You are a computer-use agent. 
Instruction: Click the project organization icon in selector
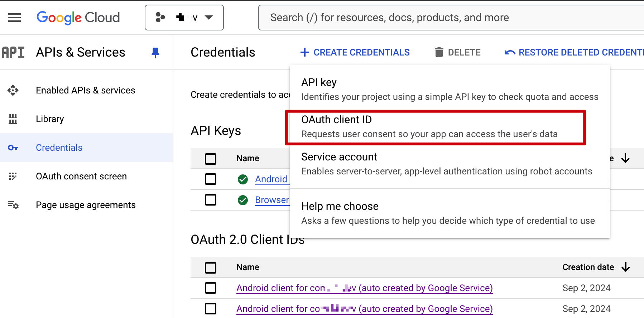160,17
